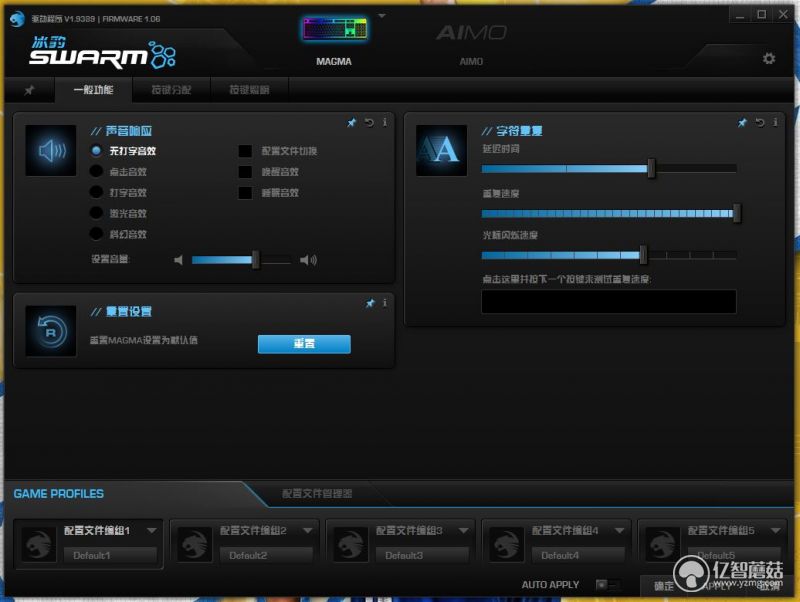The image size is (800, 602).
Task: Show info for the 声音响应 panel
Action: [x=385, y=122]
